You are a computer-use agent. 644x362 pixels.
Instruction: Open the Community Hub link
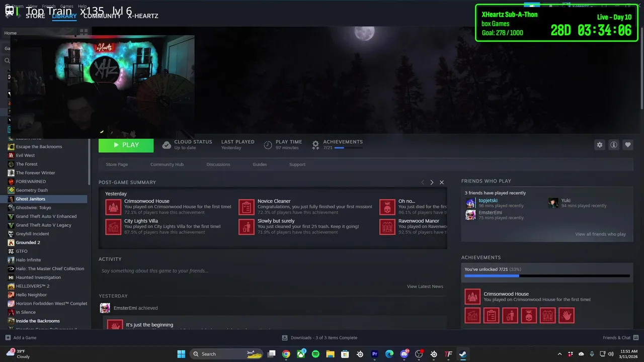(x=167, y=164)
